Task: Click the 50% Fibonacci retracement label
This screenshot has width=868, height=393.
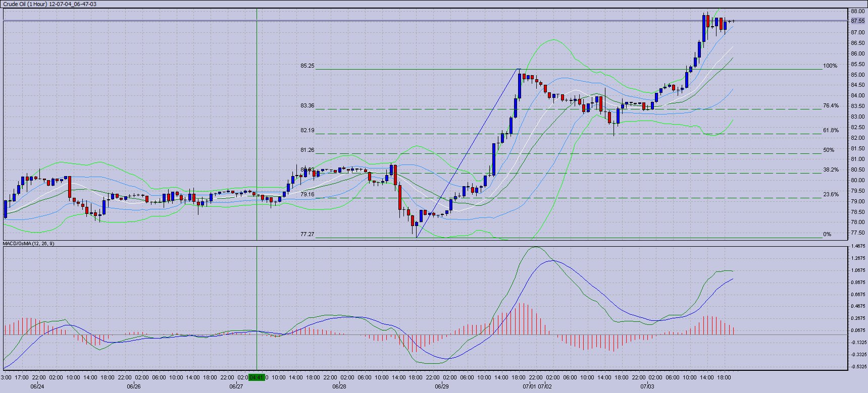Action: click(829, 150)
